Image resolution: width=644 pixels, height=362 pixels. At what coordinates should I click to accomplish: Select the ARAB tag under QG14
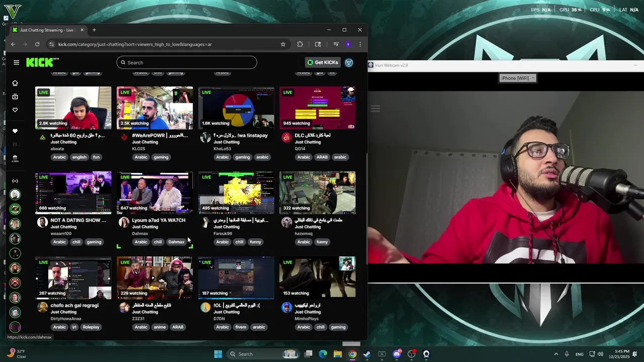(322, 157)
